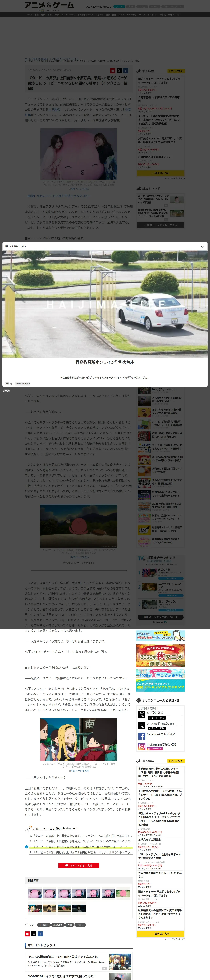The image size is (210, 980).
Task: Open the 2025年夏アニメ総まとめ banner
Action: 160,674
